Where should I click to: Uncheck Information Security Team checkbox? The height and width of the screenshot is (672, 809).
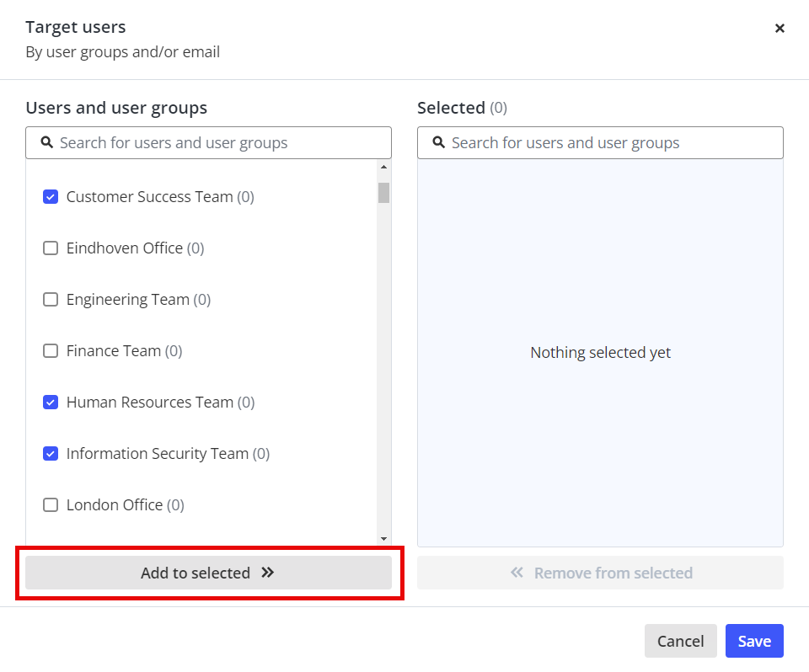51,454
